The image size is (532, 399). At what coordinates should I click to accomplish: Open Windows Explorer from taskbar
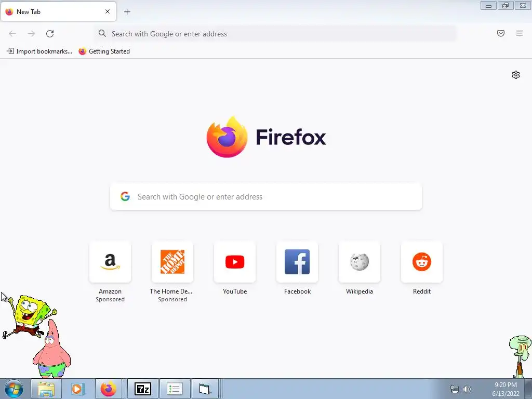[x=46, y=389]
